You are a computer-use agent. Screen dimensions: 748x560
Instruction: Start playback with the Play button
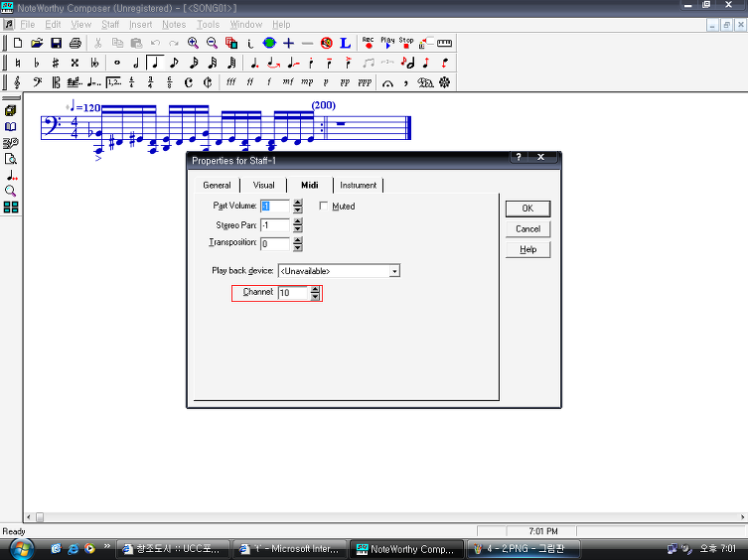[x=386, y=43]
